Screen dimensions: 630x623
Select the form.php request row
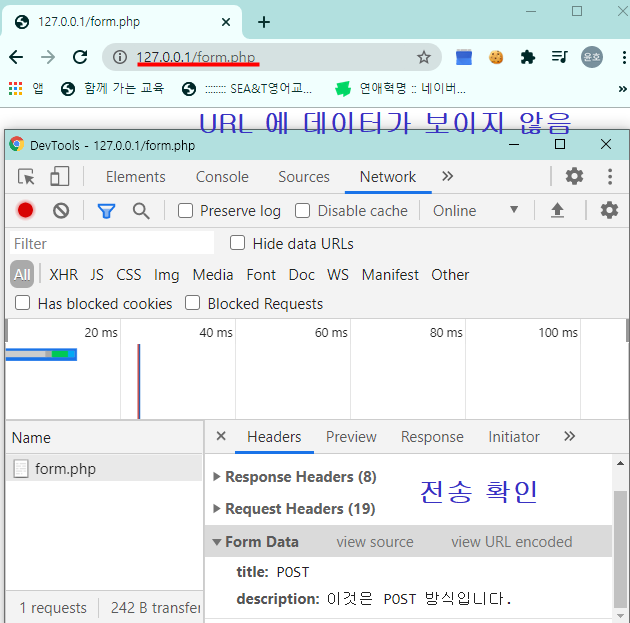coord(104,468)
